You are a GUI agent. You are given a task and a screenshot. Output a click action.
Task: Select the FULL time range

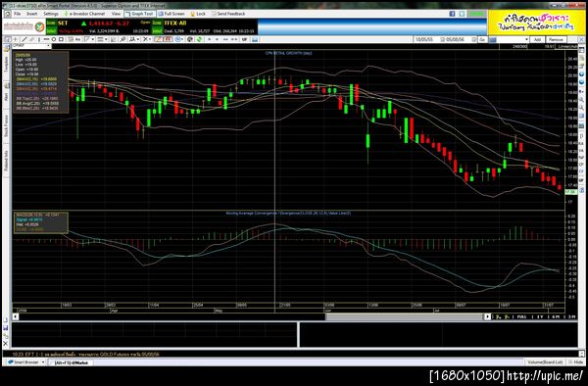(521, 317)
